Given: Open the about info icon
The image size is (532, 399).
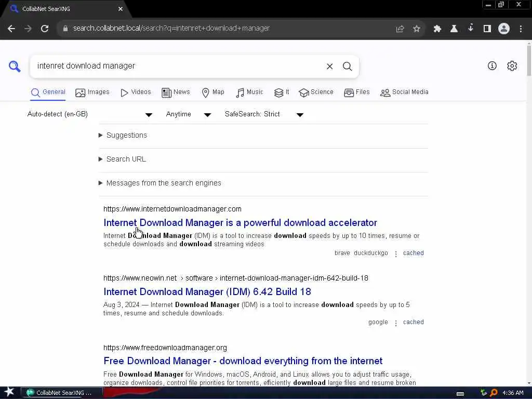Looking at the screenshot, I should (492, 66).
